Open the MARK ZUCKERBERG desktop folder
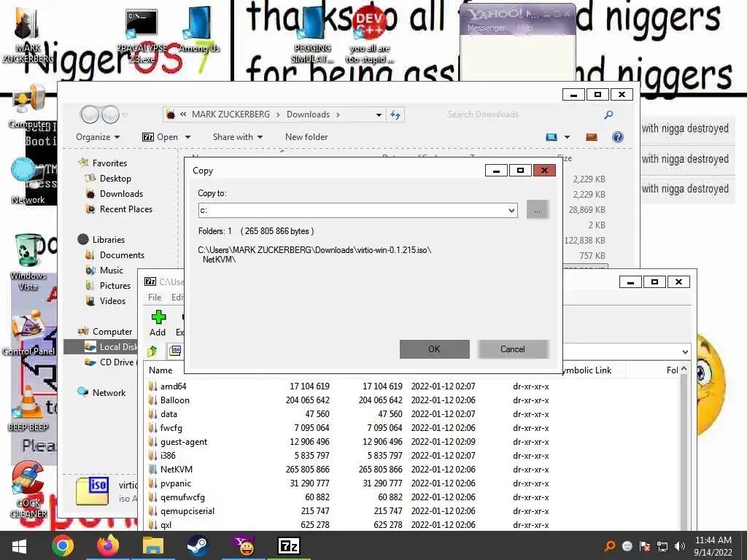Image resolution: width=747 pixels, height=560 pixels. tap(28, 34)
